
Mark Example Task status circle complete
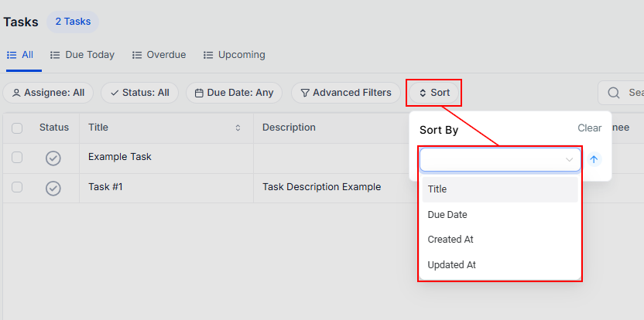(53, 158)
